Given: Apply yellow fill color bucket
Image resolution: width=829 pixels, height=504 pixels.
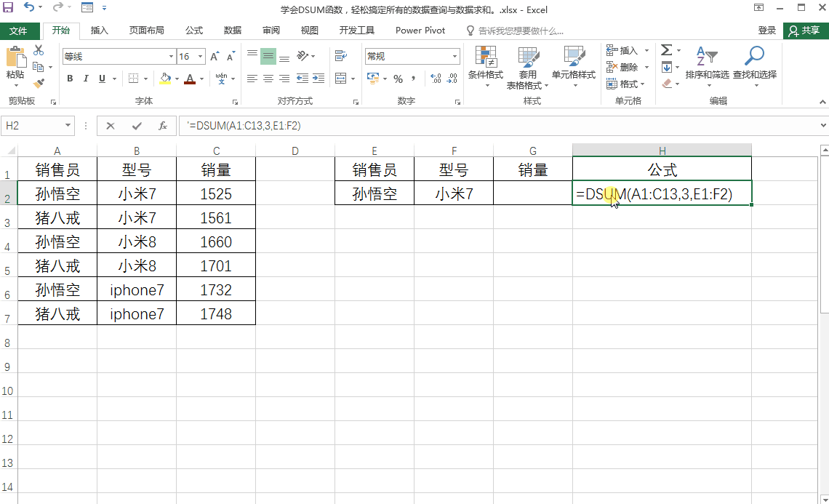Looking at the screenshot, I should pos(166,79).
